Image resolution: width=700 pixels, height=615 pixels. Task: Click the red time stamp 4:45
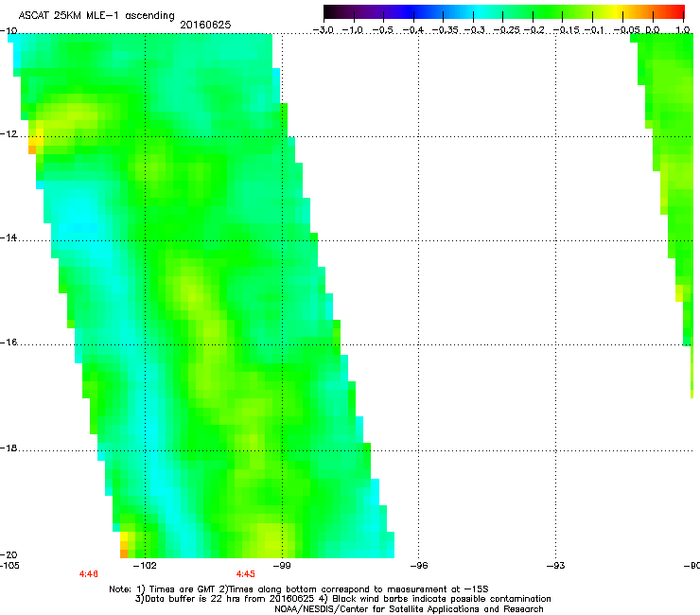click(x=246, y=574)
